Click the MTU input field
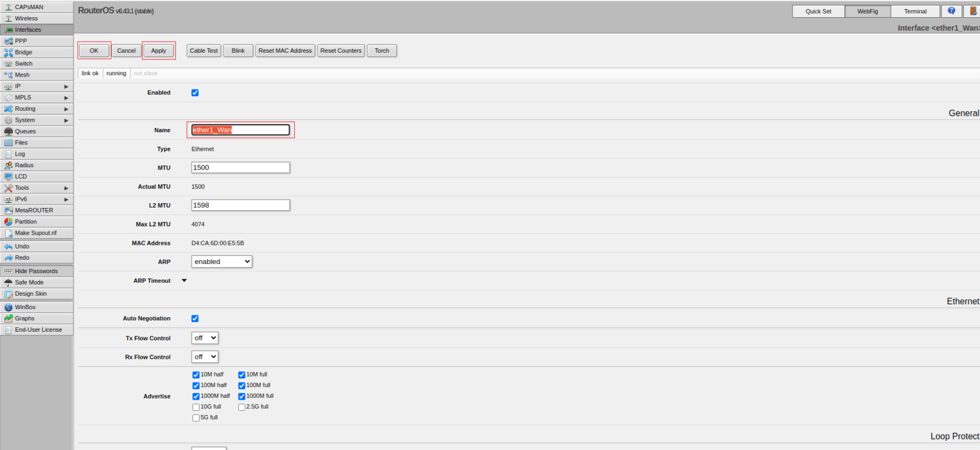Screen dimensions: 980x450 coord(241,168)
